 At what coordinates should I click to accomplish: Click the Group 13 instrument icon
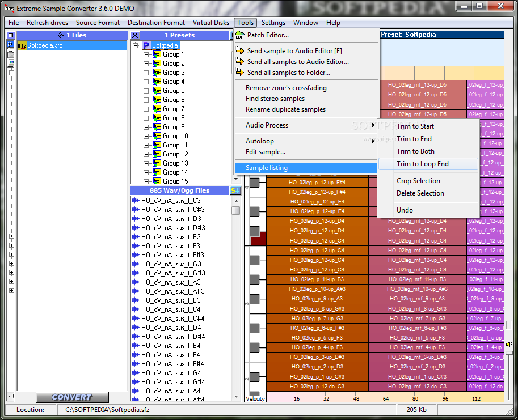[157, 163]
